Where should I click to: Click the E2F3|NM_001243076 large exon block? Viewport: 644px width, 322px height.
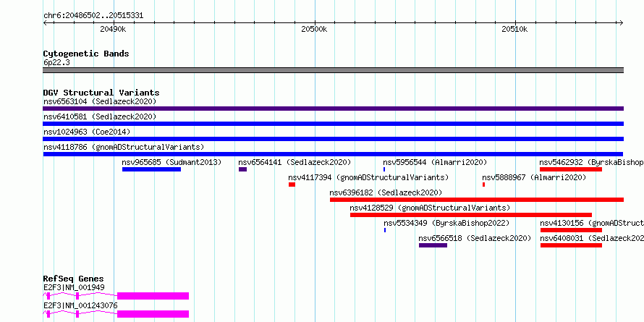153,314
